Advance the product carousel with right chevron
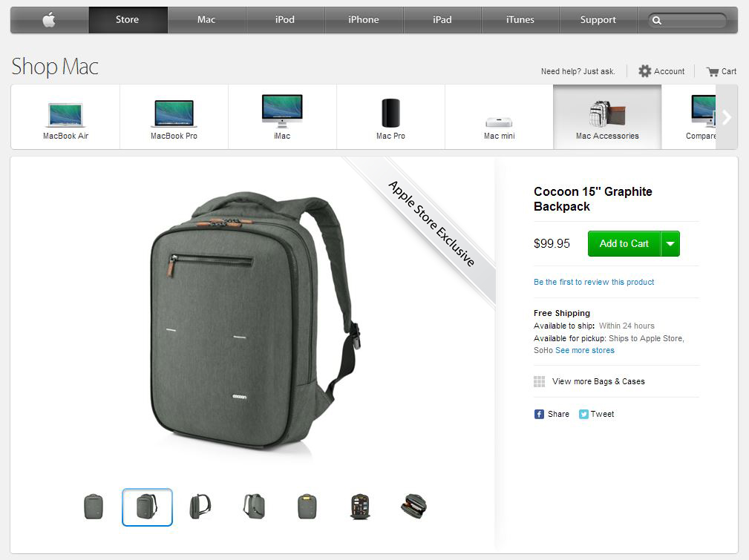 (x=727, y=117)
